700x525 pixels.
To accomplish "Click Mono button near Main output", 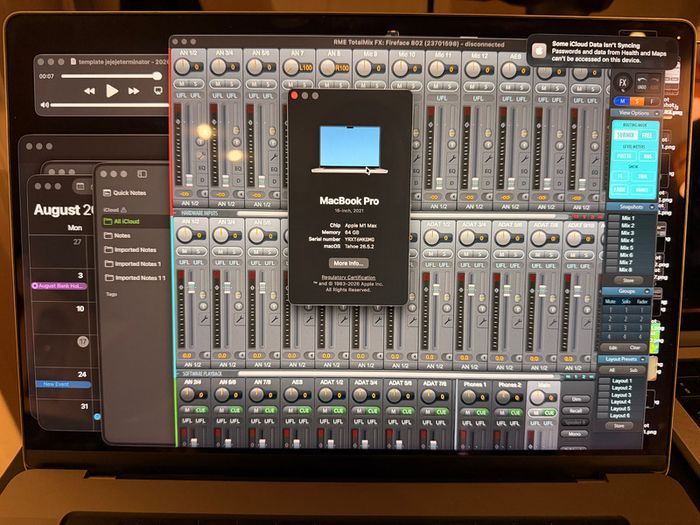I will click(575, 434).
